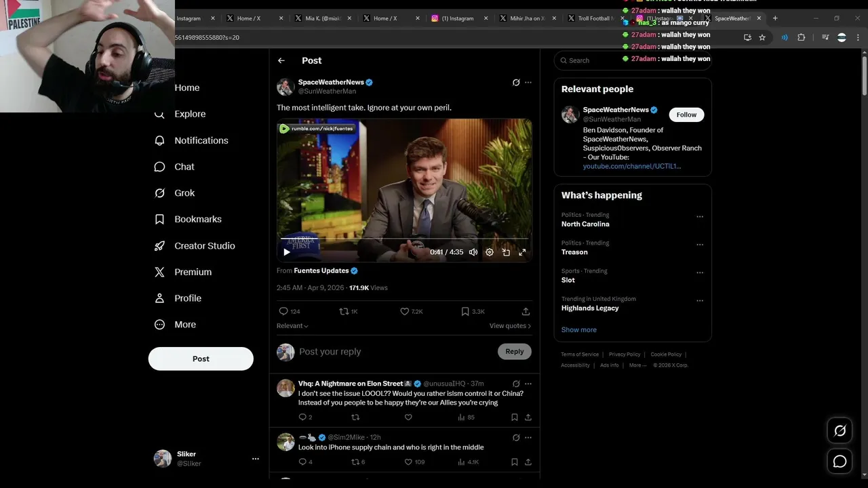Click Show more trends link
This screenshot has width=868, height=488.
click(578, 330)
